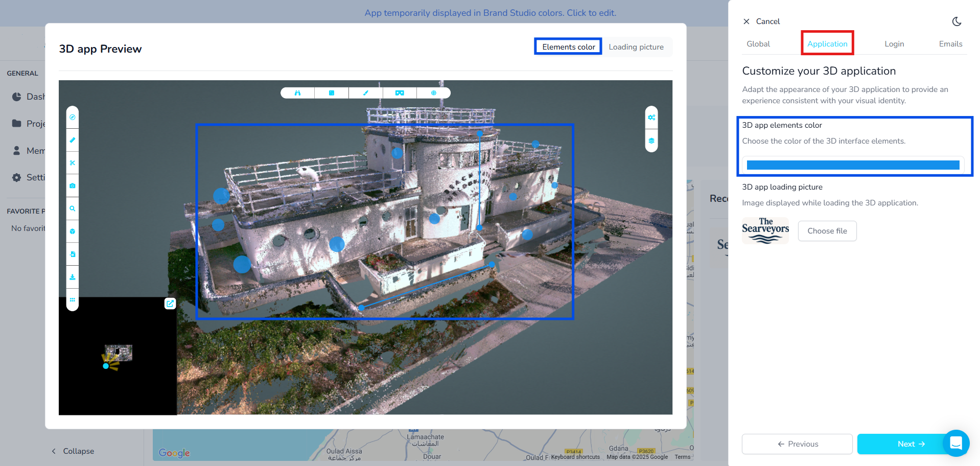Image resolution: width=980 pixels, height=466 pixels.
Task: Click the Searveyors logo thumbnail
Action: (x=765, y=231)
